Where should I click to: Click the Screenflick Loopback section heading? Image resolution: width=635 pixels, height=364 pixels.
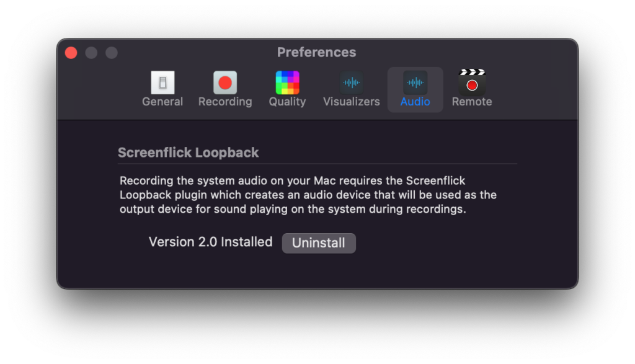(x=188, y=153)
